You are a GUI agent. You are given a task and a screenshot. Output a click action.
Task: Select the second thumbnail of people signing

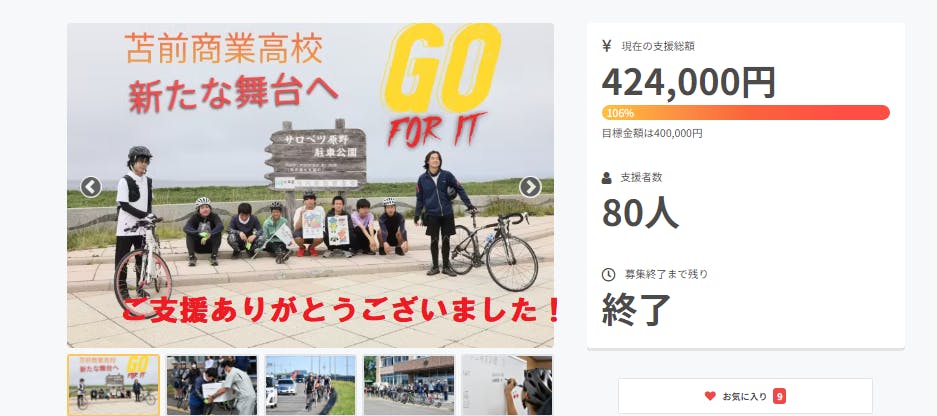coord(212,385)
